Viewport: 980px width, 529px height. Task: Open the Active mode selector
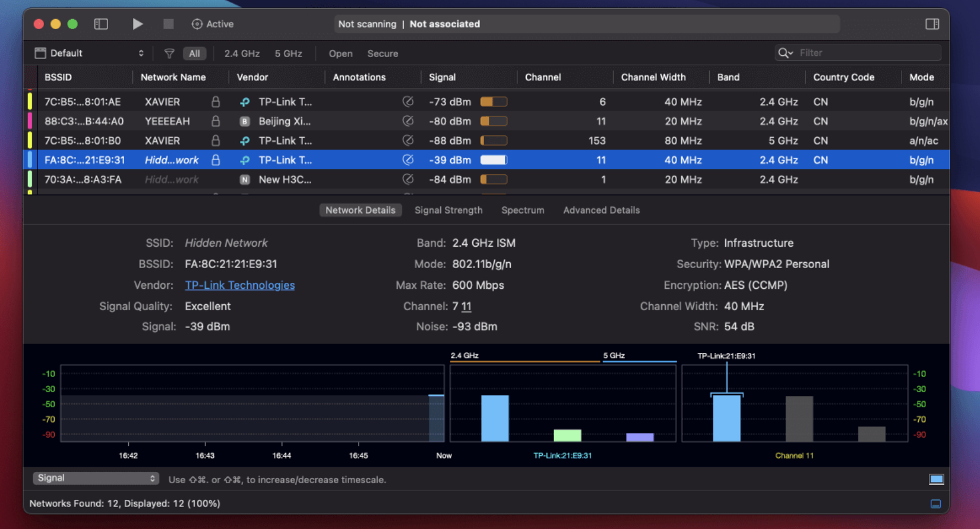point(213,24)
